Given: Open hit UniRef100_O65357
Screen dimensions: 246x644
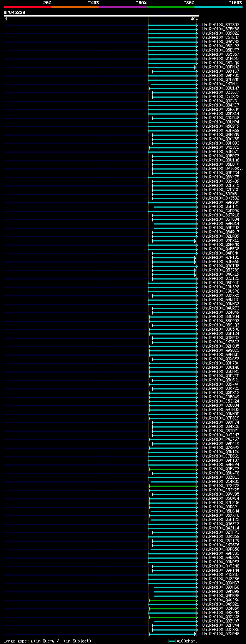Looking at the screenshot, I should pyautogui.click(x=221, y=54).
